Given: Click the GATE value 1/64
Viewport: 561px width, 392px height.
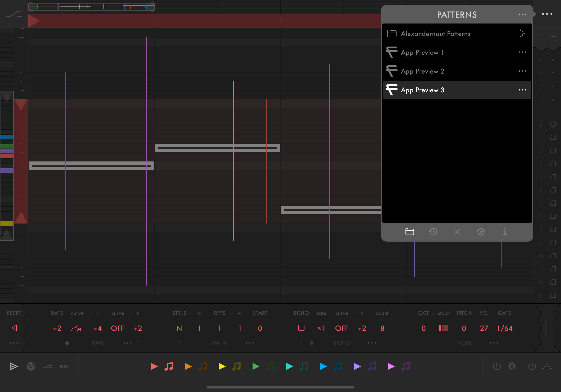Looking at the screenshot, I should coord(504,328).
